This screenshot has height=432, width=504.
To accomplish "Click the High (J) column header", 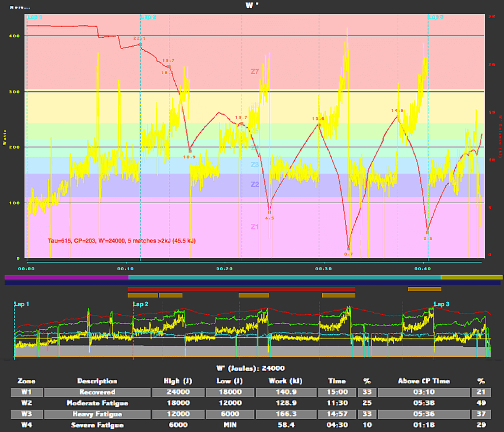I will click(x=178, y=381).
